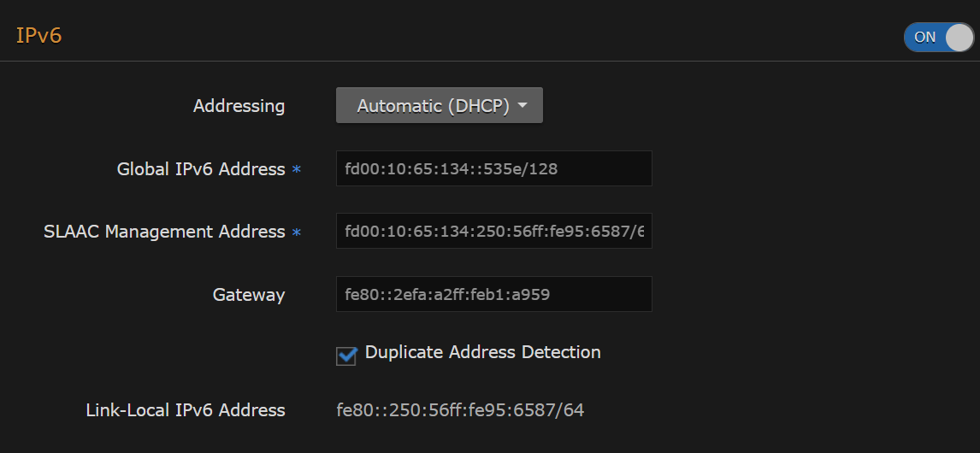Uncheck the Duplicate Address Detection checkbox
Image resolution: width=980 pixels, height=453 pixels.
pos(346,356)
